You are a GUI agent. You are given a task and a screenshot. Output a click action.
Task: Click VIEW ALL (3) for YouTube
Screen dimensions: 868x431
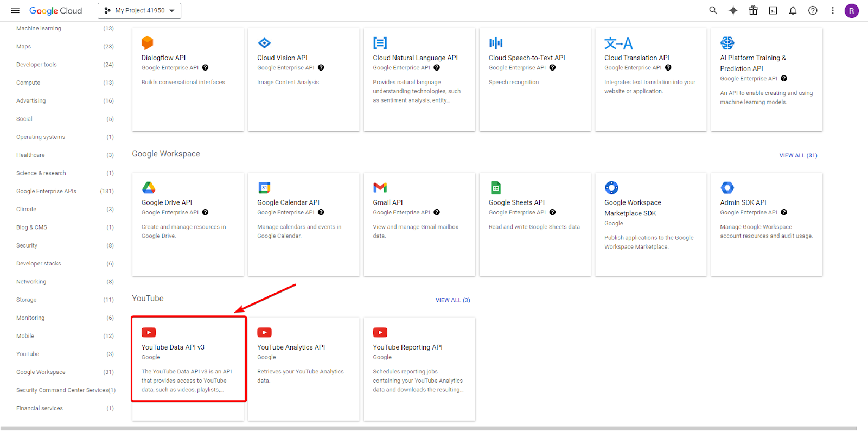tap(452, 300)
